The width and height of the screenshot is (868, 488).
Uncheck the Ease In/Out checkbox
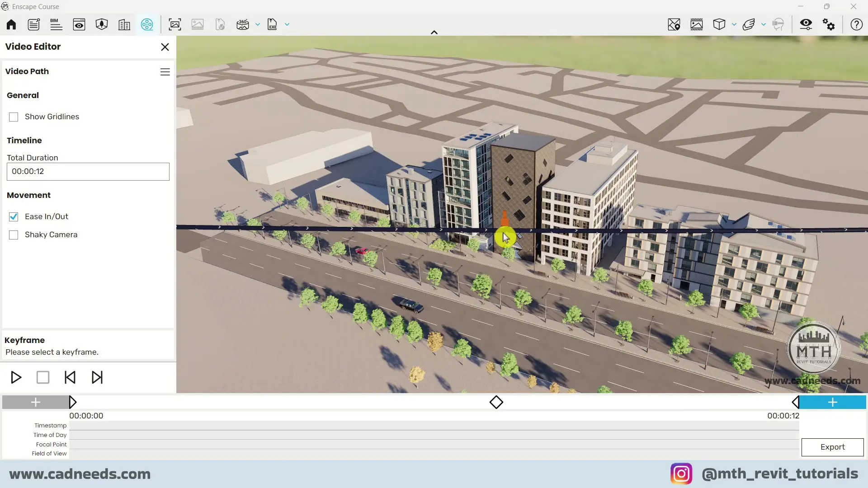14,217
